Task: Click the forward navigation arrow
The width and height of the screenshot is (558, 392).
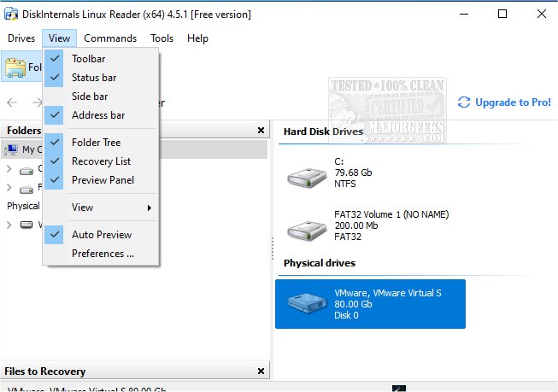Action: coord(37,102)
